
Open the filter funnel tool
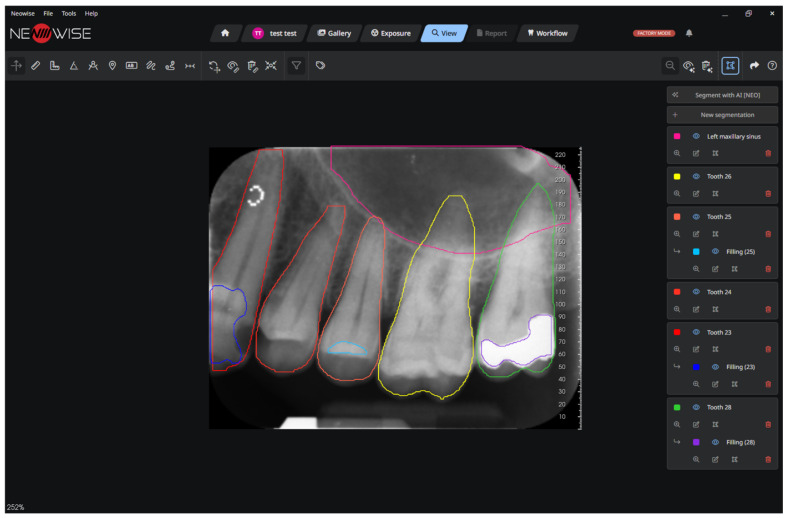point(296,66)
